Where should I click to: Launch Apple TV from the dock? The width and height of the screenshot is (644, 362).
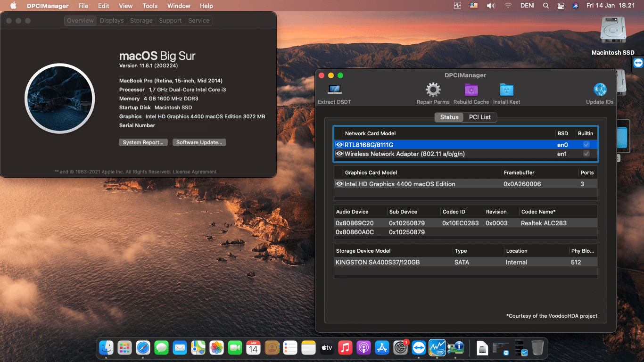[x=327, y=348]
